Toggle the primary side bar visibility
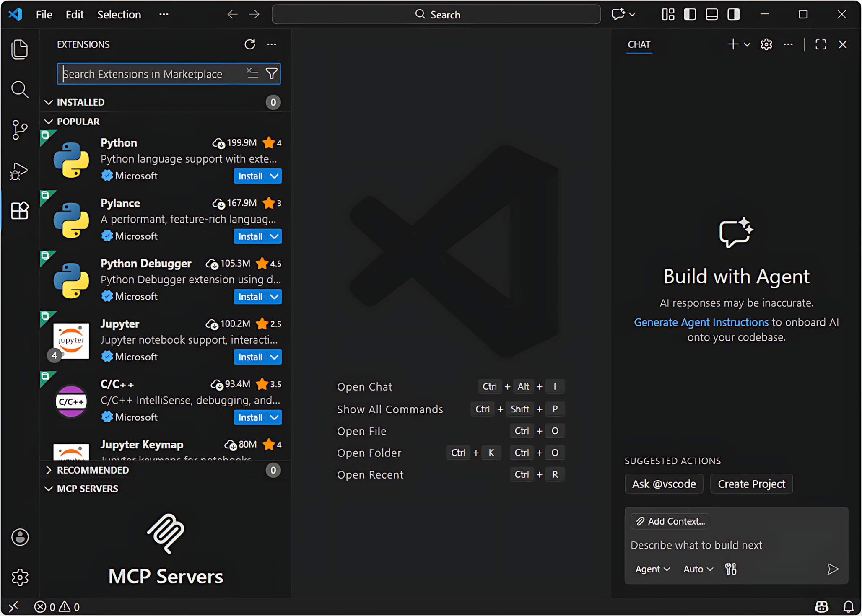The height and width of the screenshot is (616, 862). [690, 15]
